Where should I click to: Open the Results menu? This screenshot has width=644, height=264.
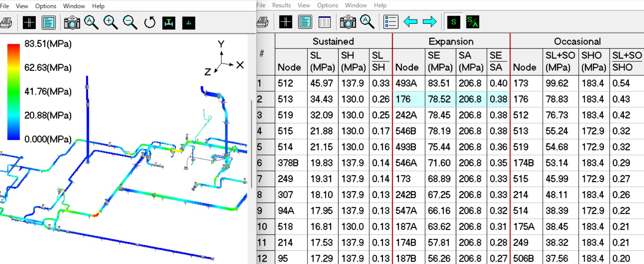281,5
